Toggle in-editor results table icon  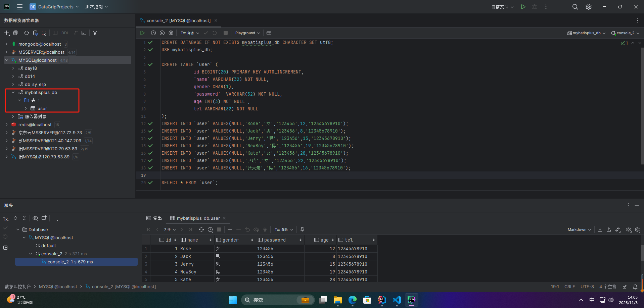click(269, 33)
